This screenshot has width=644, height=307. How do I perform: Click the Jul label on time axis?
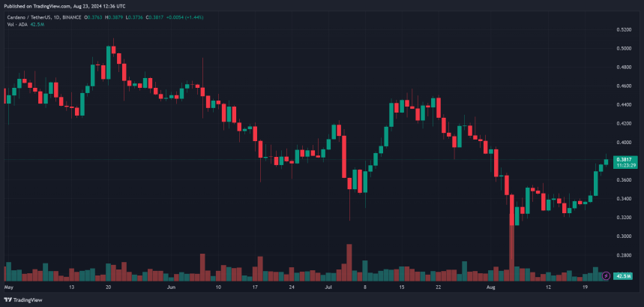click(x=328, y=287)
